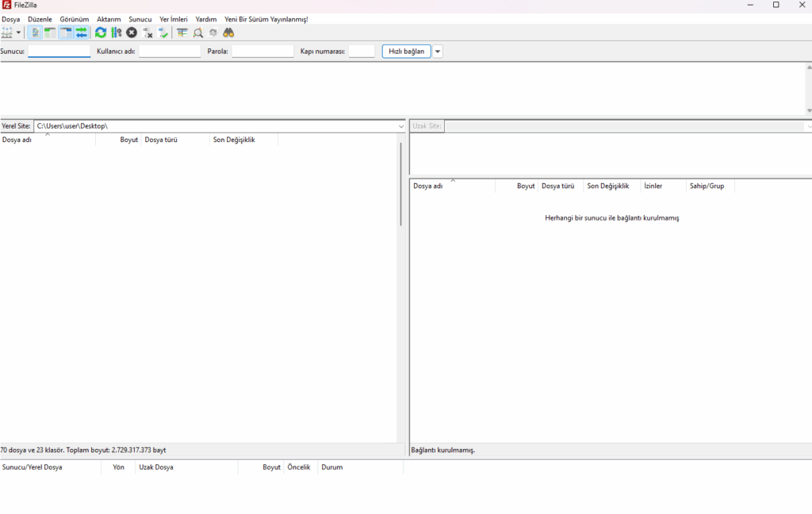Image resolution: width=812 pixels, height=514 pixels.
Task: Click the Hızlı bağlan button
Action: pyautogui.click(x=407, y=52)
